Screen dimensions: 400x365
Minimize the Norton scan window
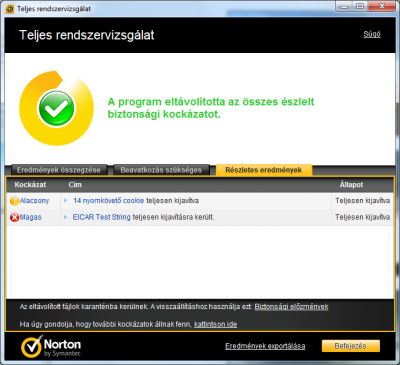pos(344,6)
